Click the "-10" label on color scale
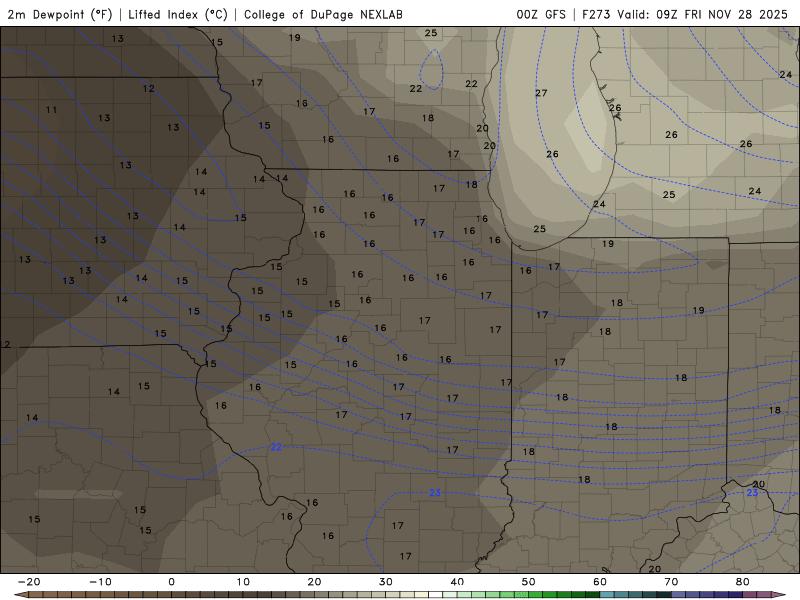Viewport: 800px width, 600px height. coord(100,582)
